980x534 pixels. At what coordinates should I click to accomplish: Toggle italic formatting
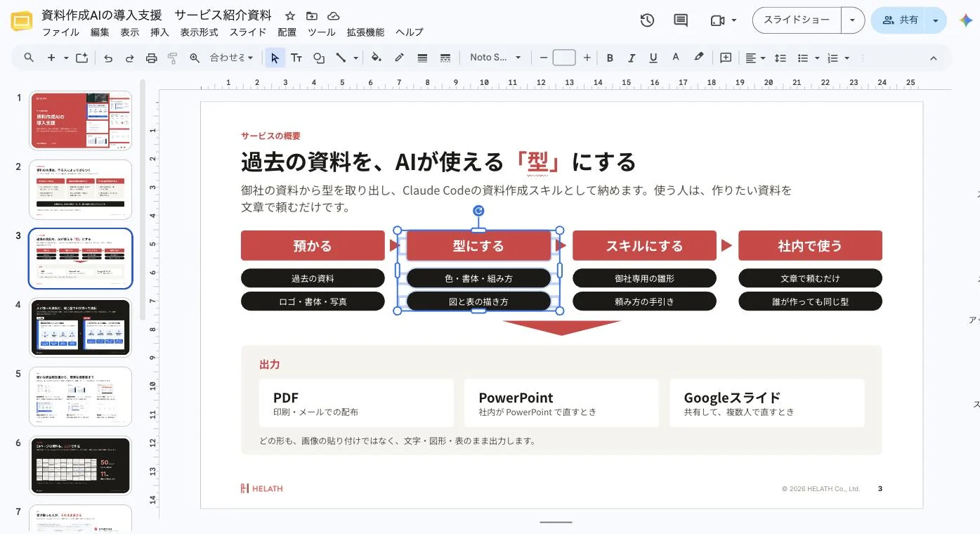click(x=632, y=58)
